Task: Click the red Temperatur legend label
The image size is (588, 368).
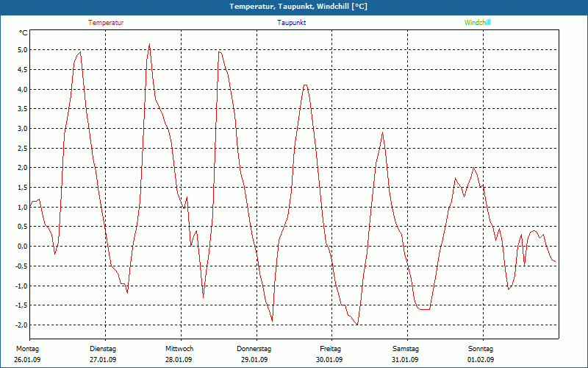Action: coord(106,23)
